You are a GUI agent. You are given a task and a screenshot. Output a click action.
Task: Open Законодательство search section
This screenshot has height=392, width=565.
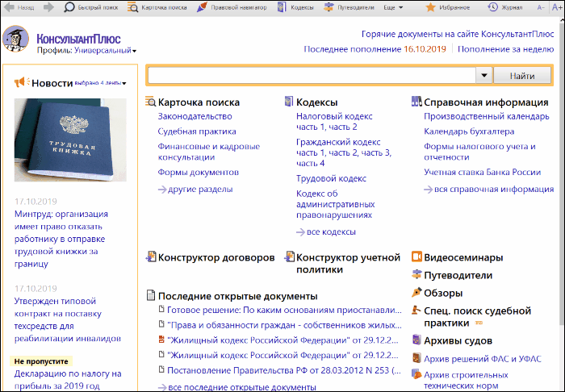click(195, 116)
